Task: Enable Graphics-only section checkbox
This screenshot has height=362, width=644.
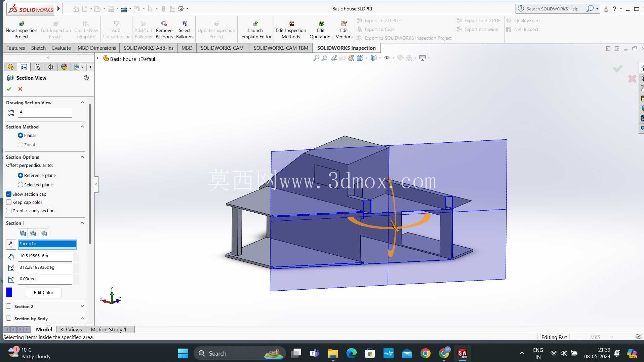Action: tap(9, 211)
